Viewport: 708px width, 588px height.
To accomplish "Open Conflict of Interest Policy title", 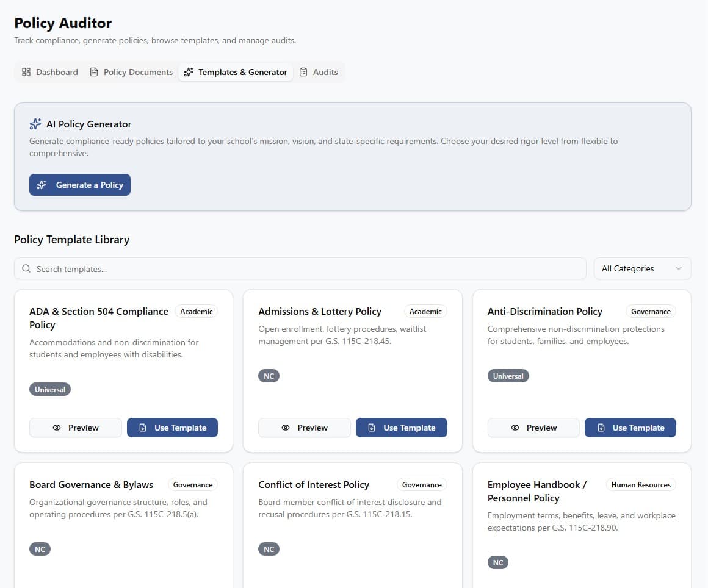I will tap(314, 485).
